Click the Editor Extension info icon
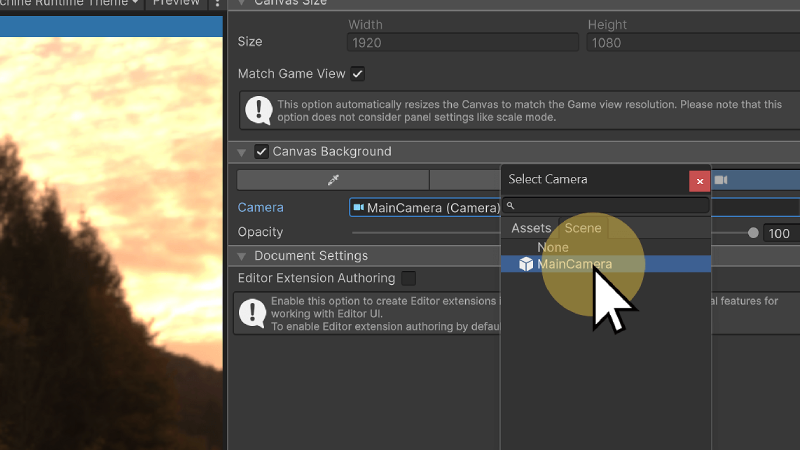 (253, 313)
